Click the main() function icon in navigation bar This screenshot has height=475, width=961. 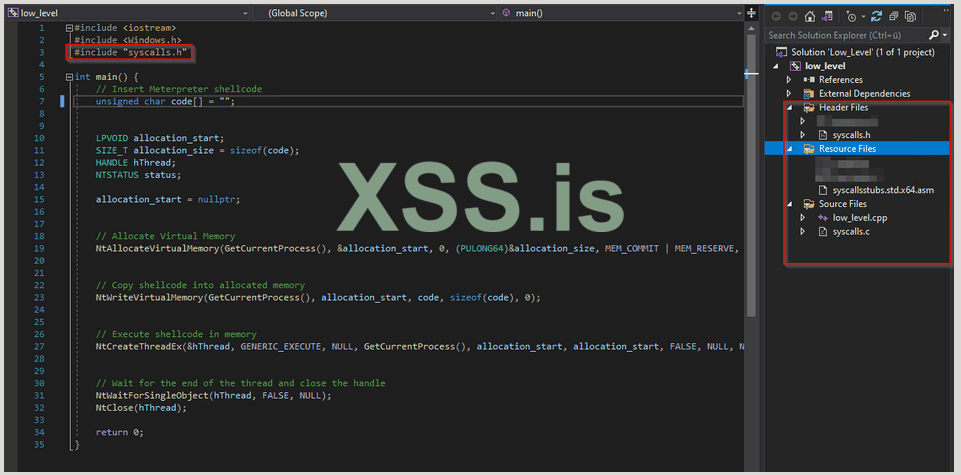point(506,13)
